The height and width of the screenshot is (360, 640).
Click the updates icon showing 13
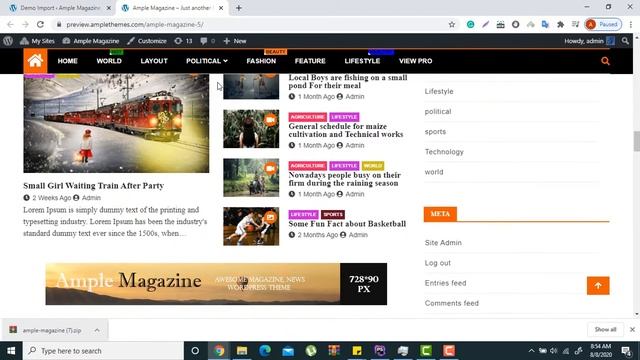click(183, 41)
